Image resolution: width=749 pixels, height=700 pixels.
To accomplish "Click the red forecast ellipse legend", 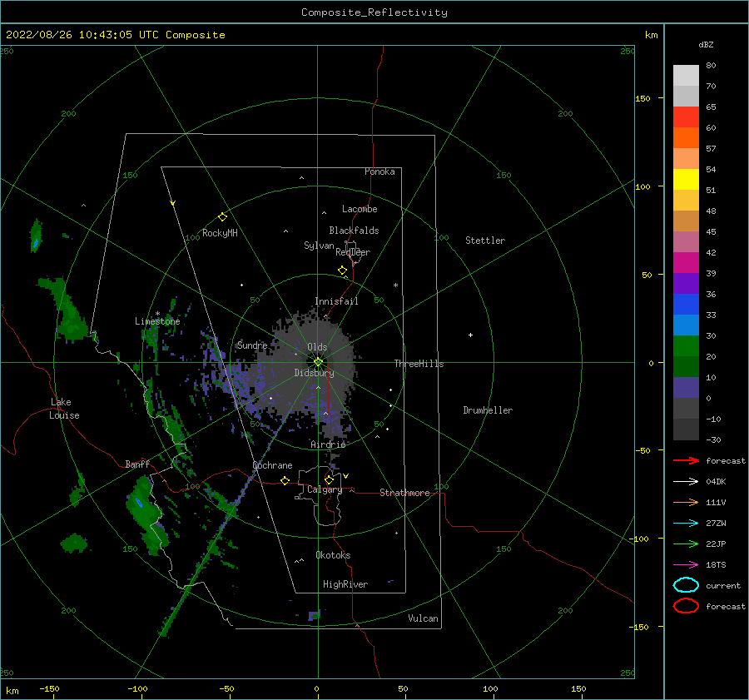I will click(x=686, y=606).
